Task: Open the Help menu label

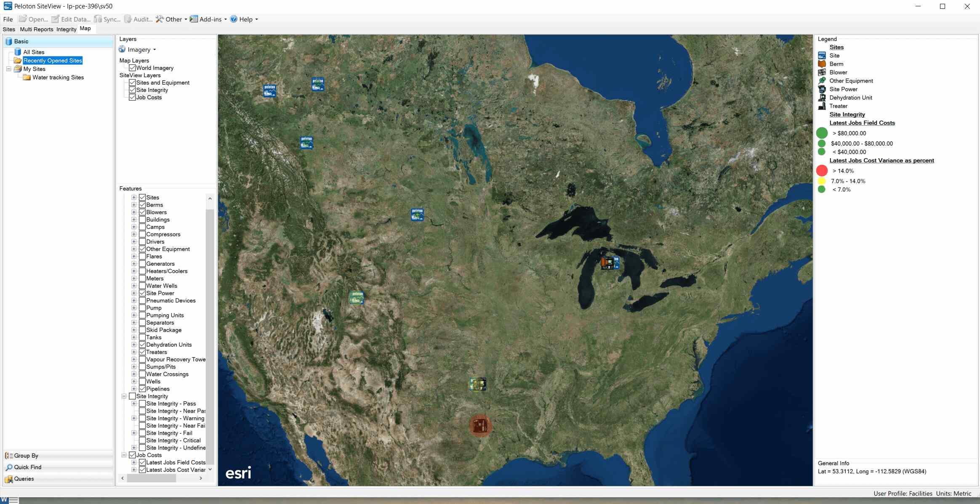Action: [246, 19]
